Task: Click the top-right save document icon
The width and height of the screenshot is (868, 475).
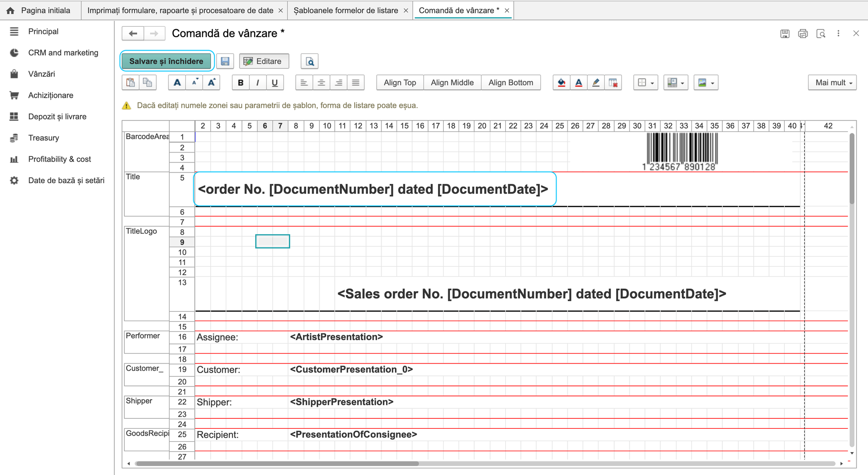Action: [x=785, y=33]
